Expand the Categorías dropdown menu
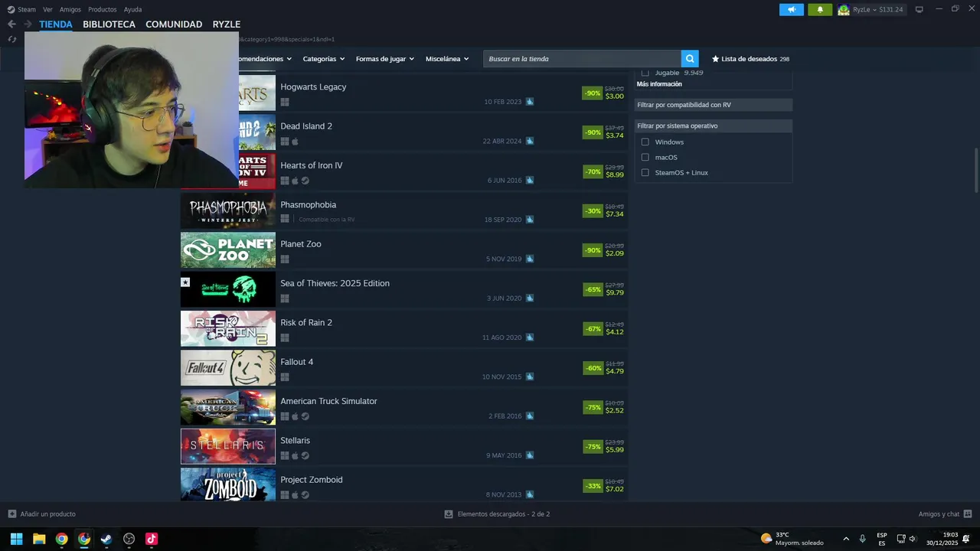 [x=323, y=59]
